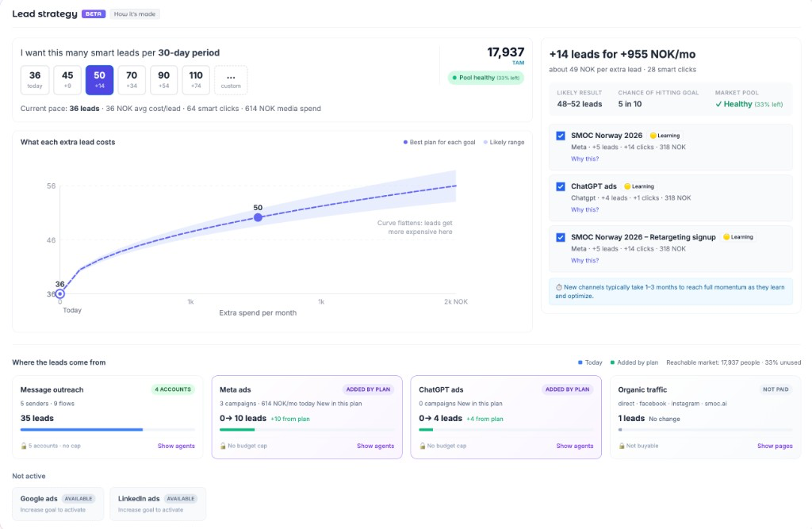Open Why this? under ChatGPT ads

click(584, 210)
